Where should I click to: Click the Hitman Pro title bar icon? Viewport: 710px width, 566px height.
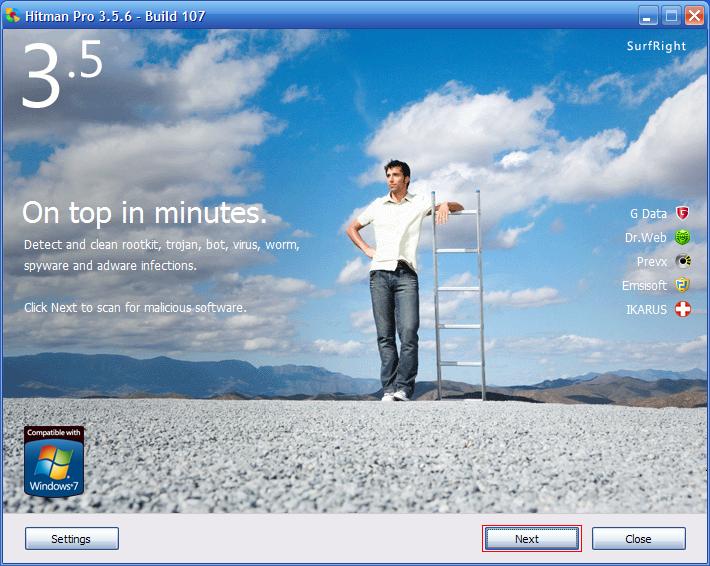[13, 16]
